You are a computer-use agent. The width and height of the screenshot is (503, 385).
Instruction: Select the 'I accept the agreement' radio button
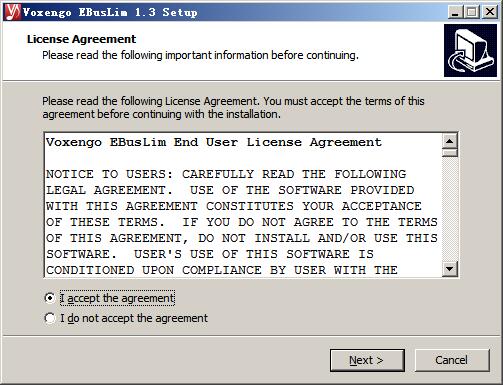pos(50,298)
